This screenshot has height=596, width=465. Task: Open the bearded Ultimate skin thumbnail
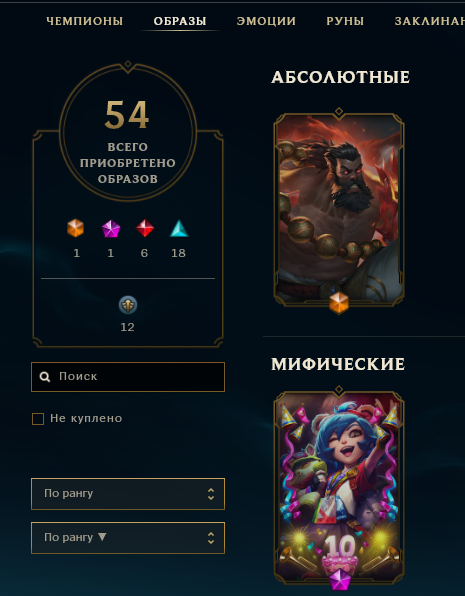[x=339, y=208]
